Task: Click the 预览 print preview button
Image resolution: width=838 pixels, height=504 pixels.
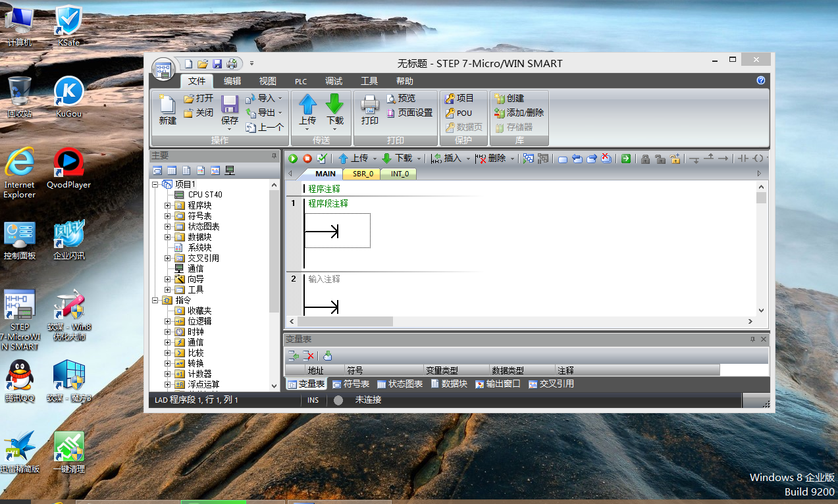Action: click(401, 98)
